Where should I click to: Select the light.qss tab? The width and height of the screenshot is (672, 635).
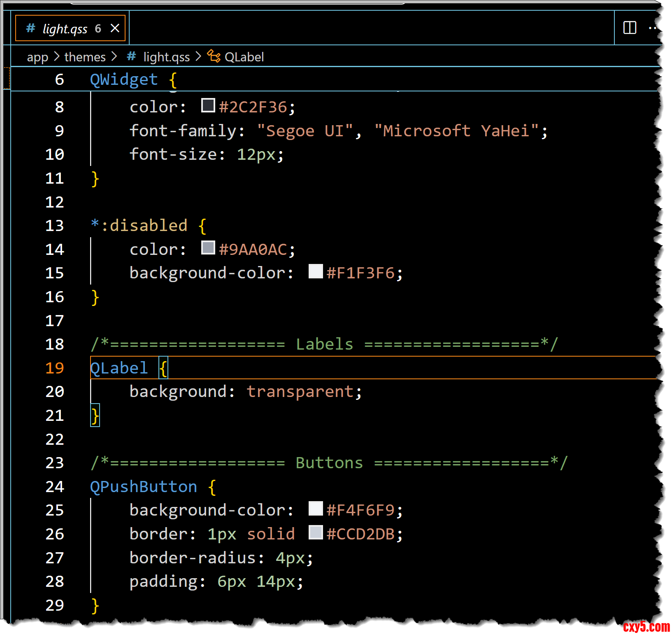coord(65,28)
